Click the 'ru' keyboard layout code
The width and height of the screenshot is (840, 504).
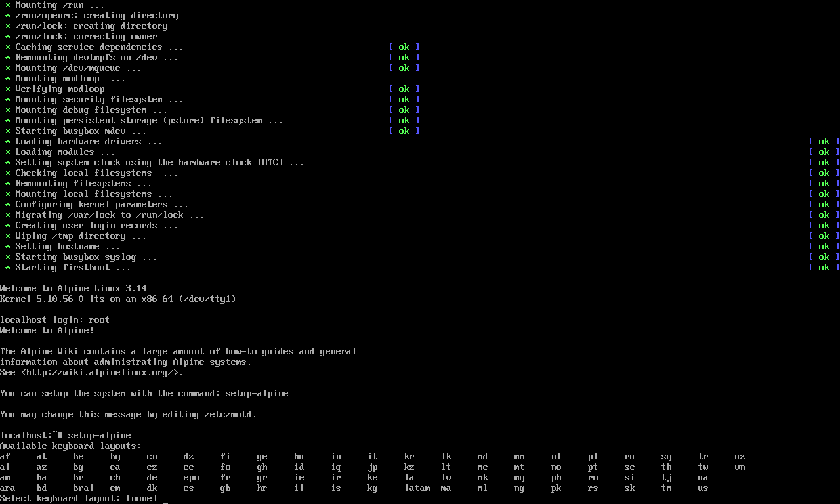click(630, 457)
